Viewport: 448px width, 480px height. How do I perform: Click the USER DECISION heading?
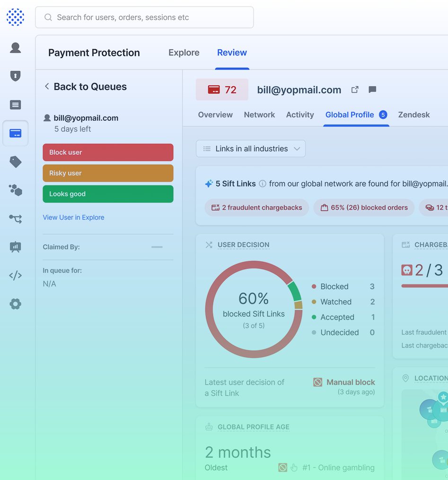[x=244, y=245]
